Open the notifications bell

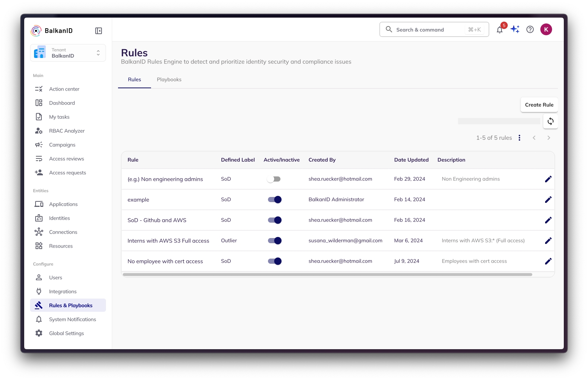click(499, 30)
